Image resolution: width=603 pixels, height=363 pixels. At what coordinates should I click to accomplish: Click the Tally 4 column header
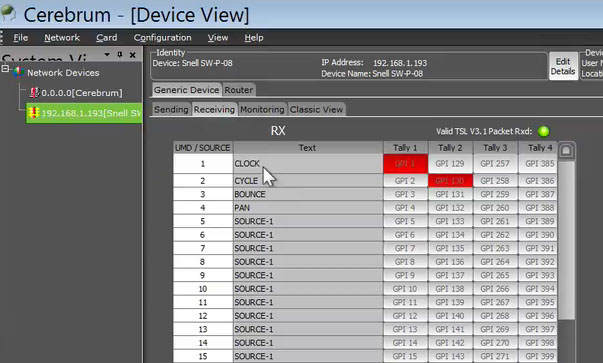[538, 148]
